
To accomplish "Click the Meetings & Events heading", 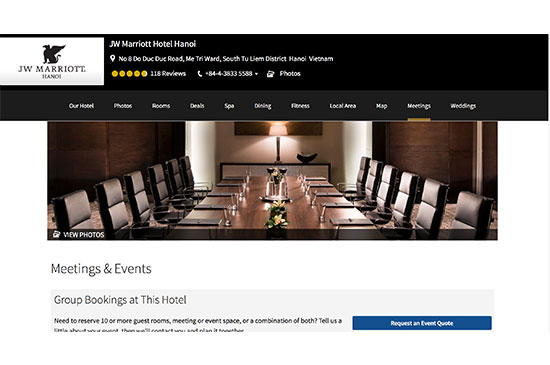I will [101, 269].
